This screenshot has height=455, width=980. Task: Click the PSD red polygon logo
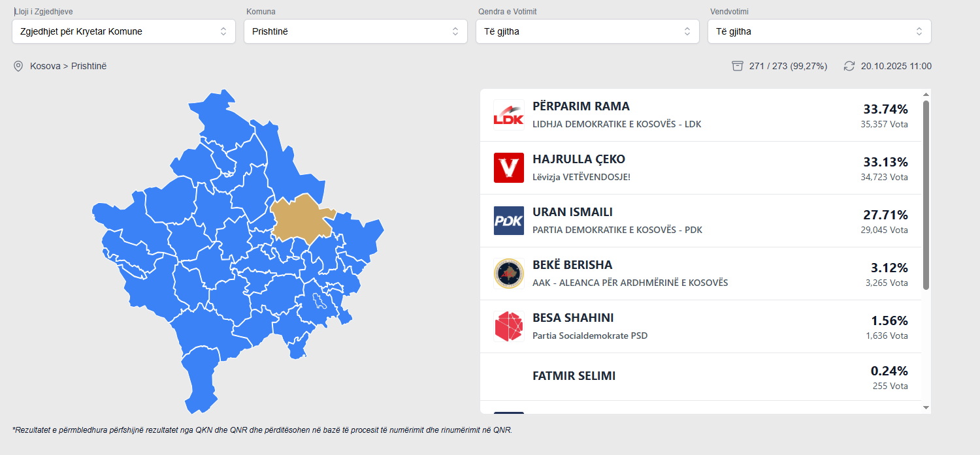pyautogui.click(x=508, y=326)
